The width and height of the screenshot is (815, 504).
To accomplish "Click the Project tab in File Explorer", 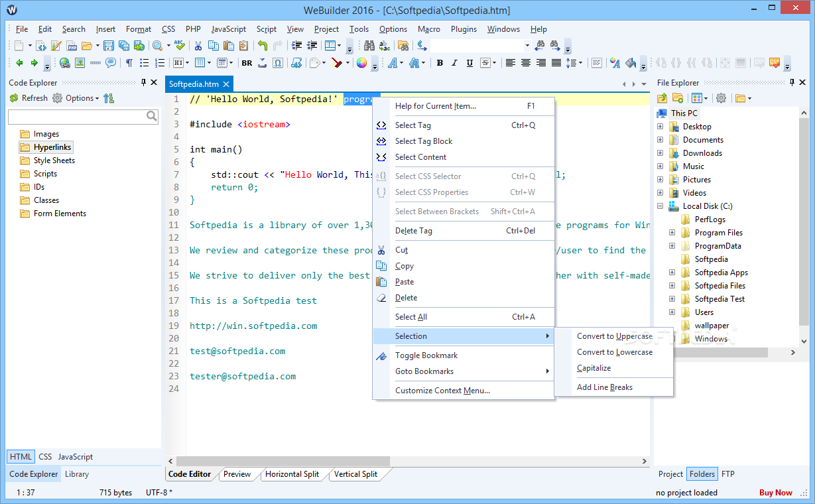I will [x=670, y=474].
